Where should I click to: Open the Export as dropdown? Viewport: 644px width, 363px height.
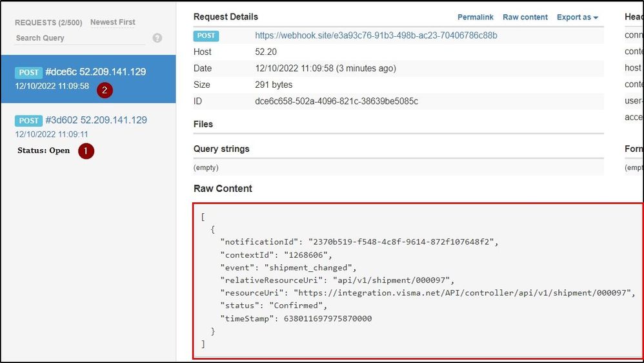pos(578,17)
